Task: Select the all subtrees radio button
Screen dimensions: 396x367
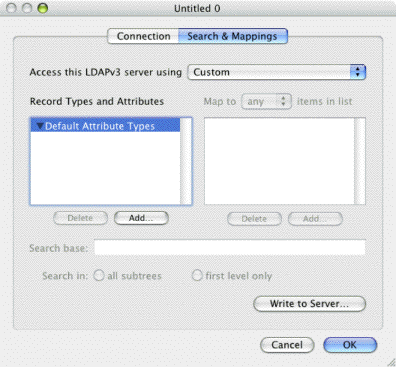Action: pos(99,276)
